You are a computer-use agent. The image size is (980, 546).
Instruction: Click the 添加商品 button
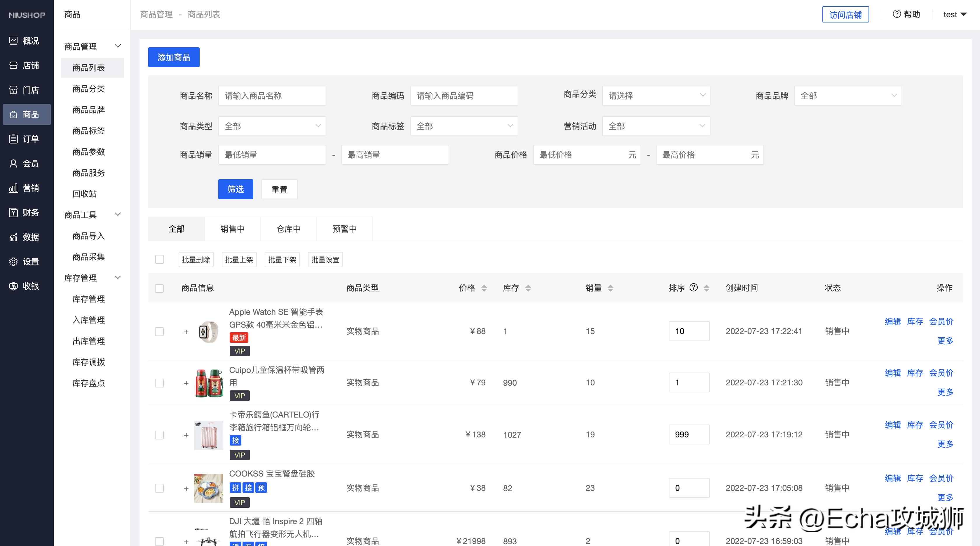click(173, 57)
